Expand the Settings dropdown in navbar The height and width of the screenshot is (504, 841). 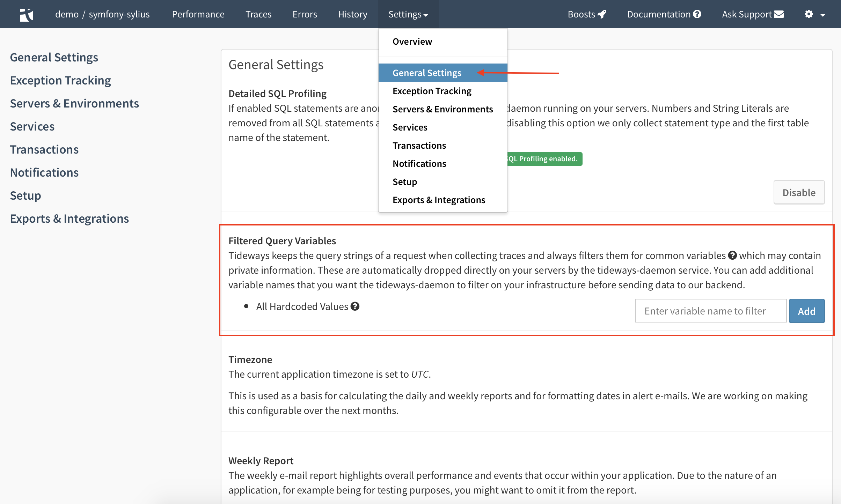(408, 14)
